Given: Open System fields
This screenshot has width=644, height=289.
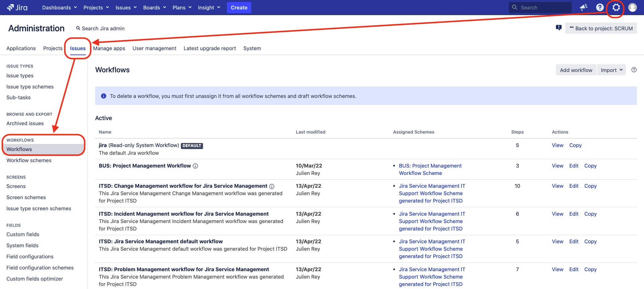Looking at the screenshot, I should [x=22, y=246].
